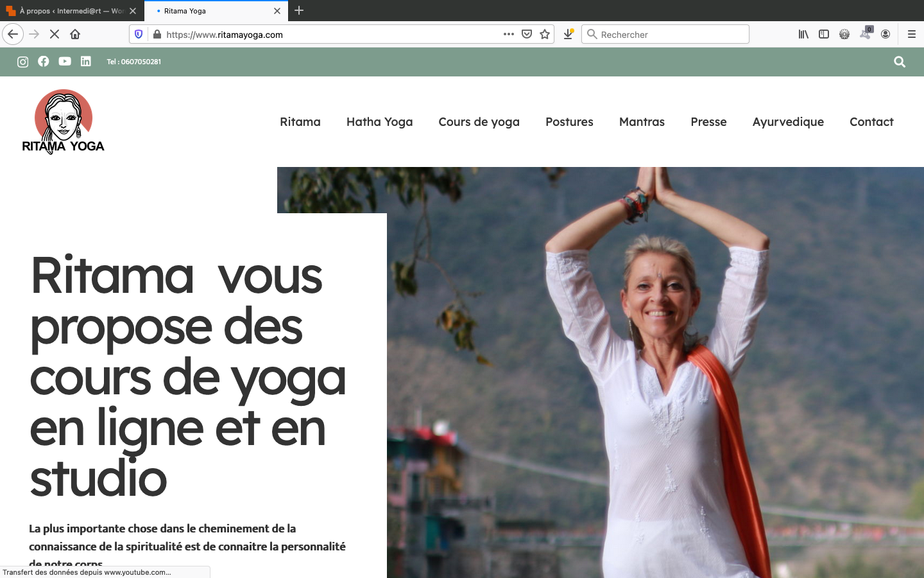Open the page actions ellipsis menu
This screenshot has height=578, width=924.
point(508,34)
